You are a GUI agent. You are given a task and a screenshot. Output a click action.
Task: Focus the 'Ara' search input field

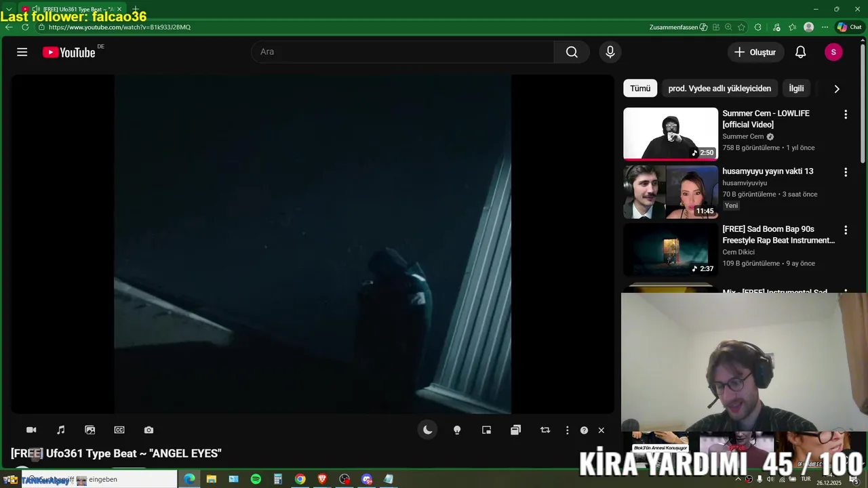403,52
